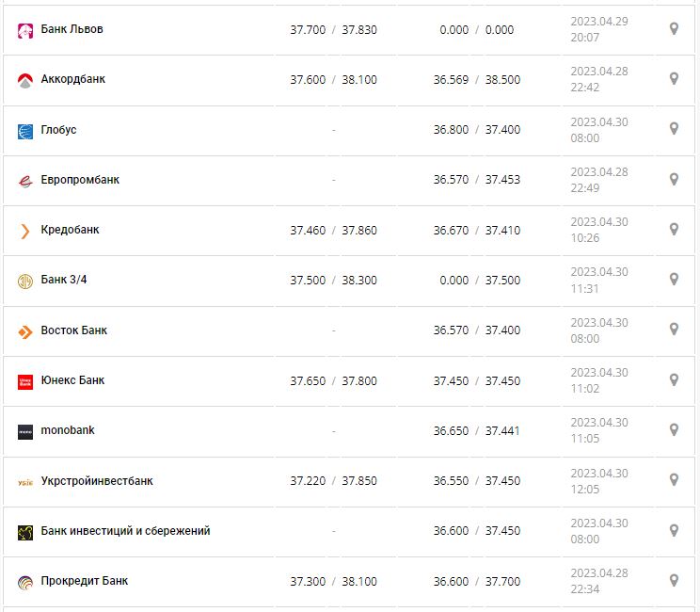700x612 pixels.
Task: Click Юнекс Банк update time 11:02
Action: [584, 389]
